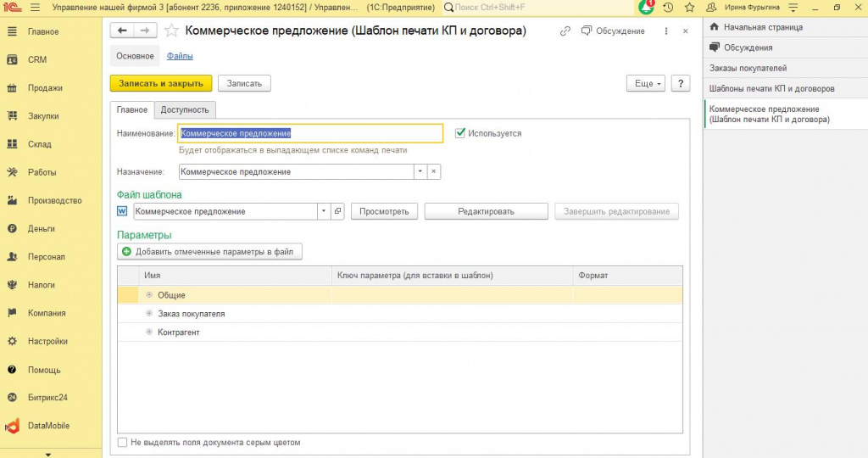The width and height of the screenshot is (868, 458).
Task: Go to Начальная страница panel item
Action: (x=786, y=27)
